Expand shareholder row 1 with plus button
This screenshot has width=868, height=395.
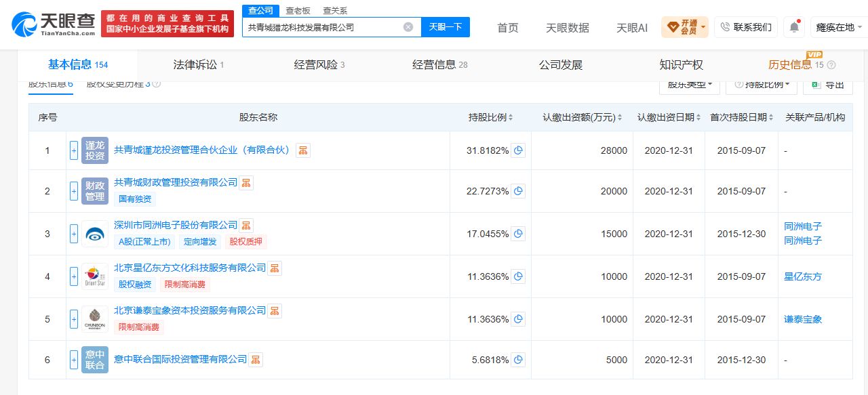[x=74, y=150]
